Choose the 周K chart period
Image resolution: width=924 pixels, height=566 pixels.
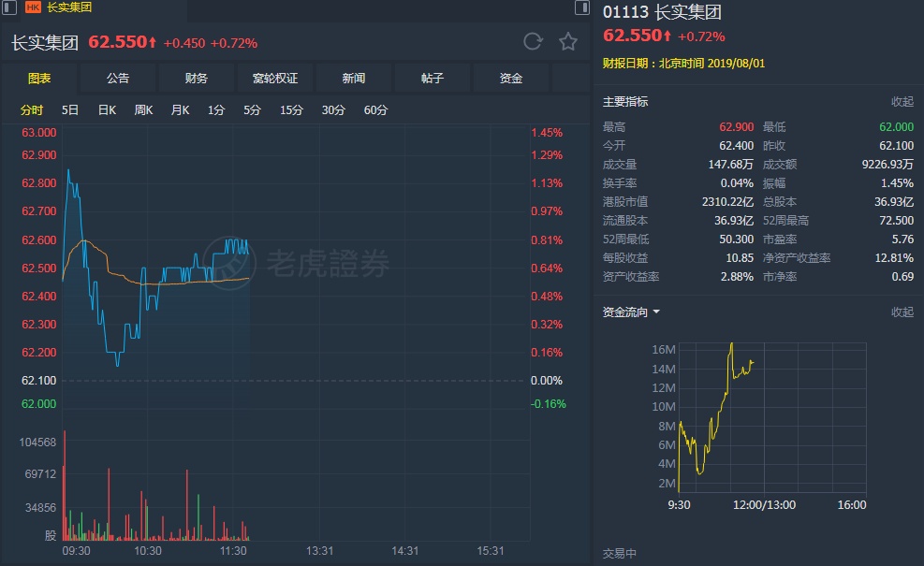[143, 110]
